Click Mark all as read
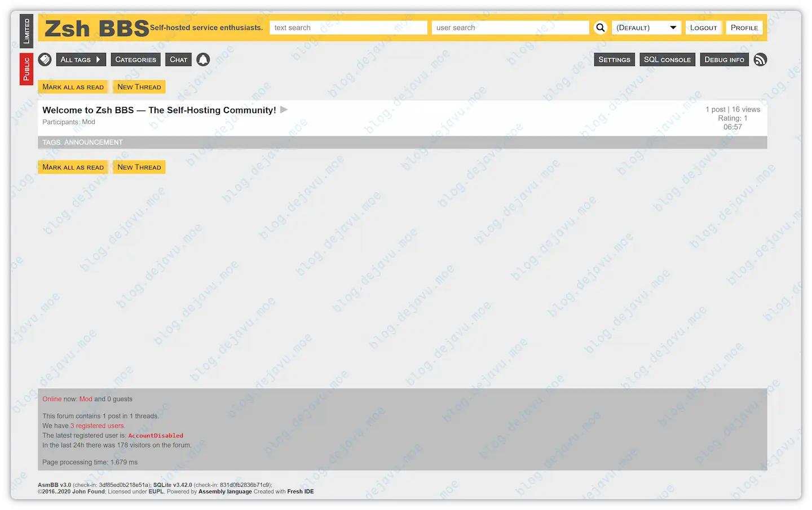This screenshot has width=812, height=510. [x=73, y=87]
